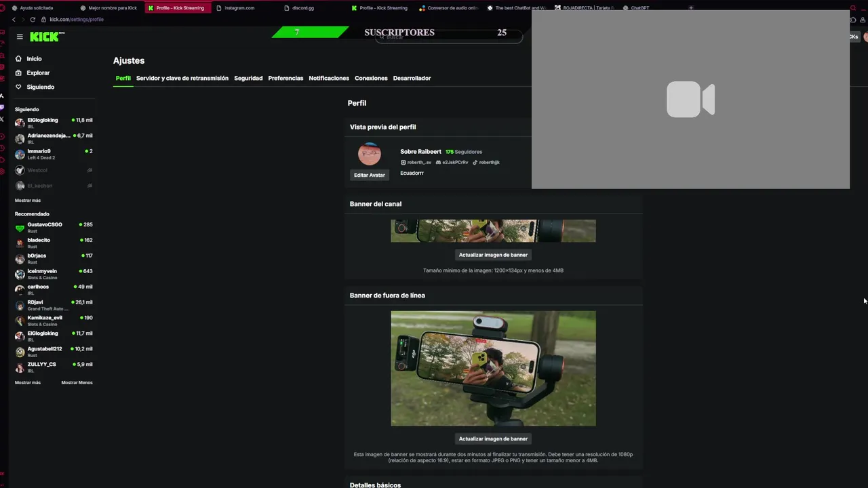Image resolution: width=868 pixels, height=488 pixels.
Task: Click the channel banner preview image
Action: pos(493,230)
